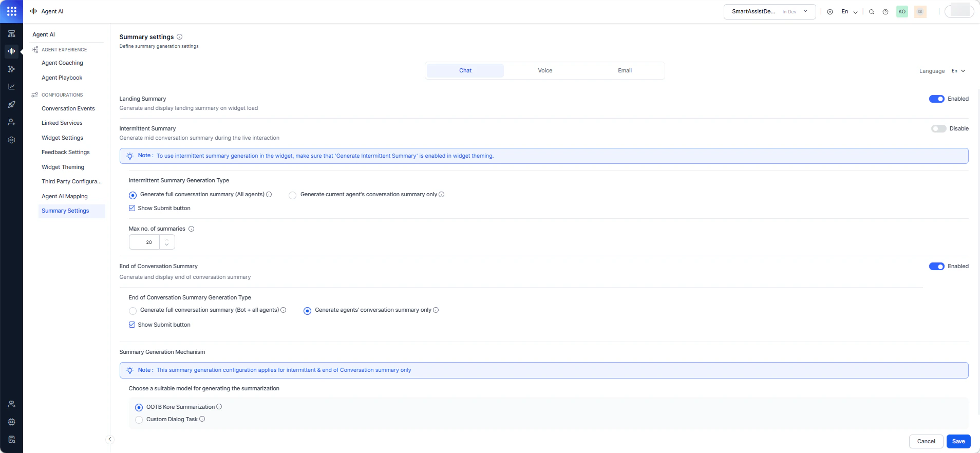Open Widget Settings in the sidebar
The width and height of the screenshot is (980, 453).
click(62, 138)
